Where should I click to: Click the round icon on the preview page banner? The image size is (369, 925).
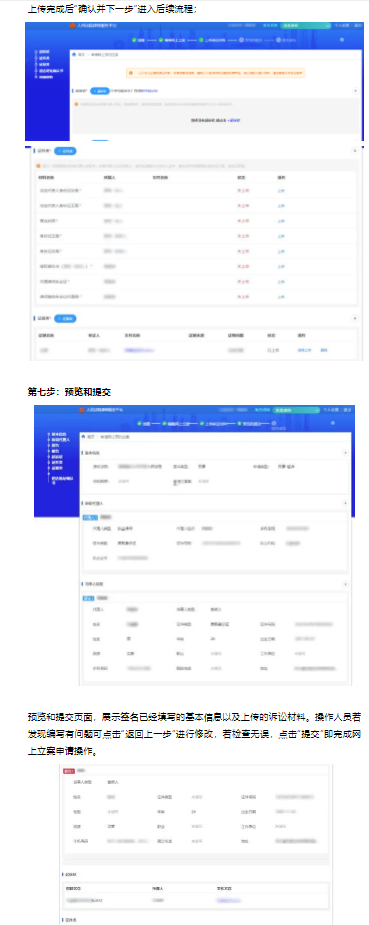[x=333, y=423]
